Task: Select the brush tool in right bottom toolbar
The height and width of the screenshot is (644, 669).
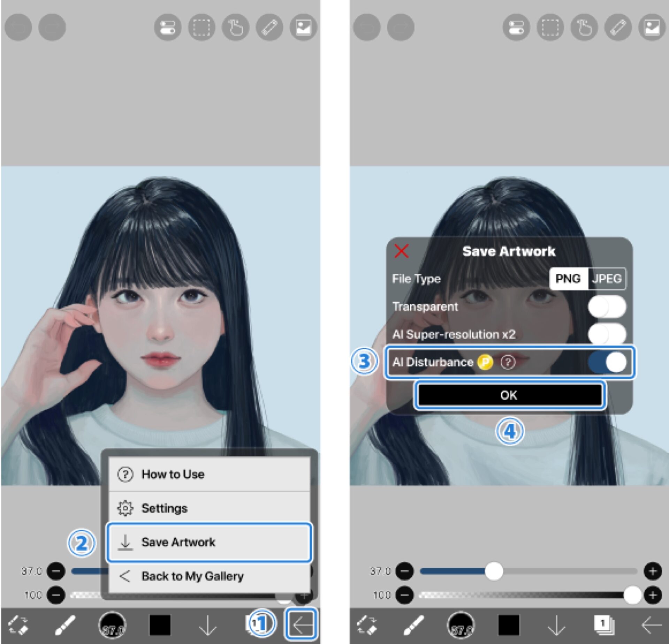Action: point(414,625)
